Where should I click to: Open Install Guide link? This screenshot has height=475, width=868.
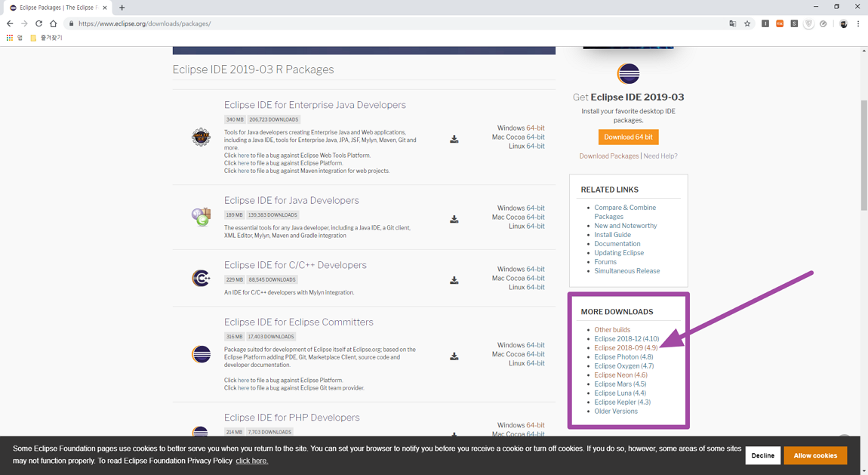[x=612, y=235]
